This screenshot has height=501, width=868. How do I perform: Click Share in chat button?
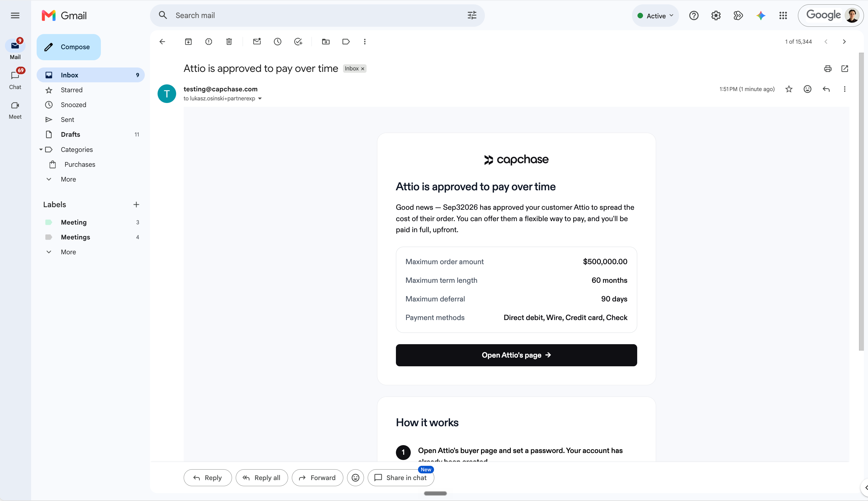(401, 478)
